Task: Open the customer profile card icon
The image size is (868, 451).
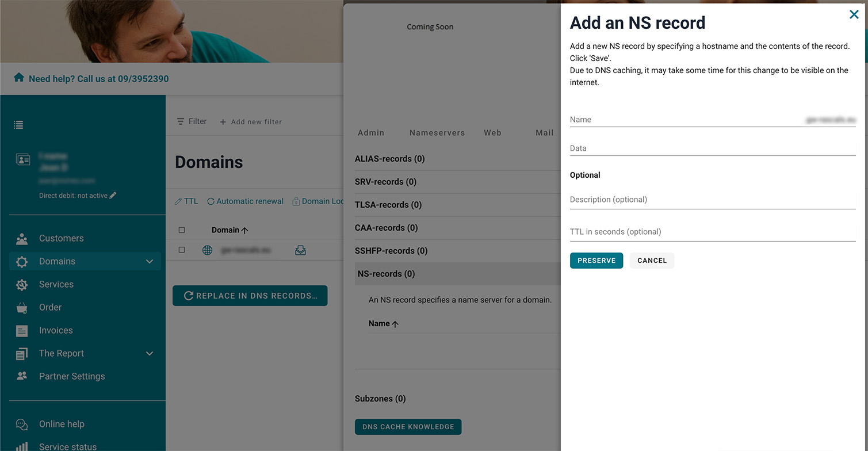Action: pos(23,160)
